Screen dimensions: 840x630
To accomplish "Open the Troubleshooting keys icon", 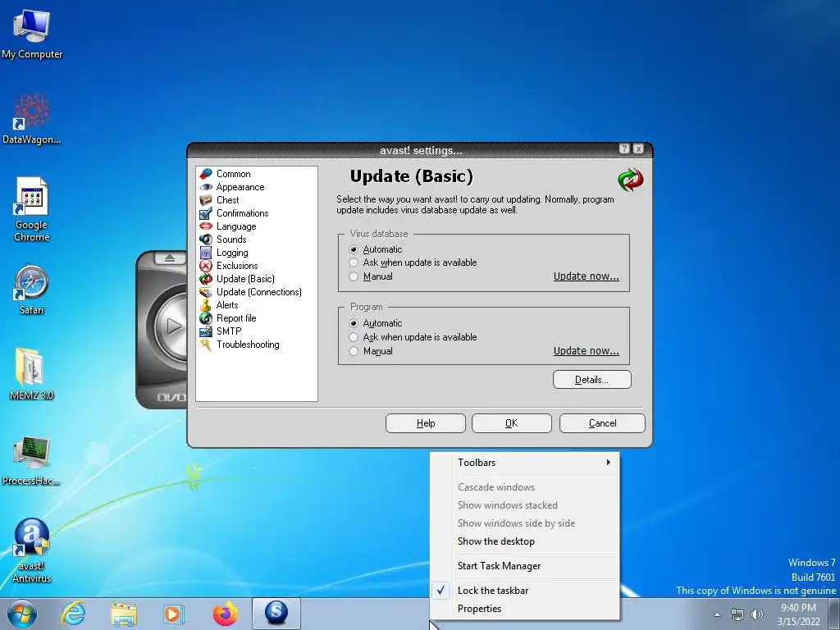I will 206,345.
